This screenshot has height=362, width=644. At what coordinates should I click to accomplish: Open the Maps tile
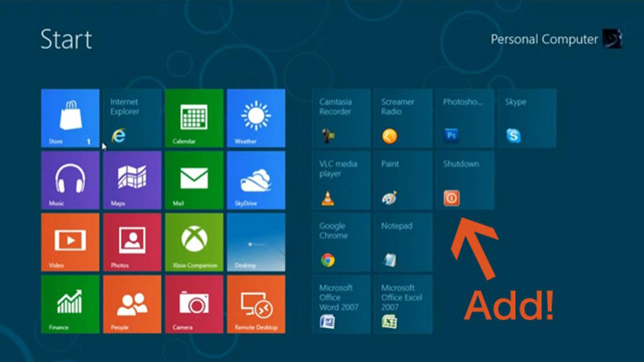point(132,180)
